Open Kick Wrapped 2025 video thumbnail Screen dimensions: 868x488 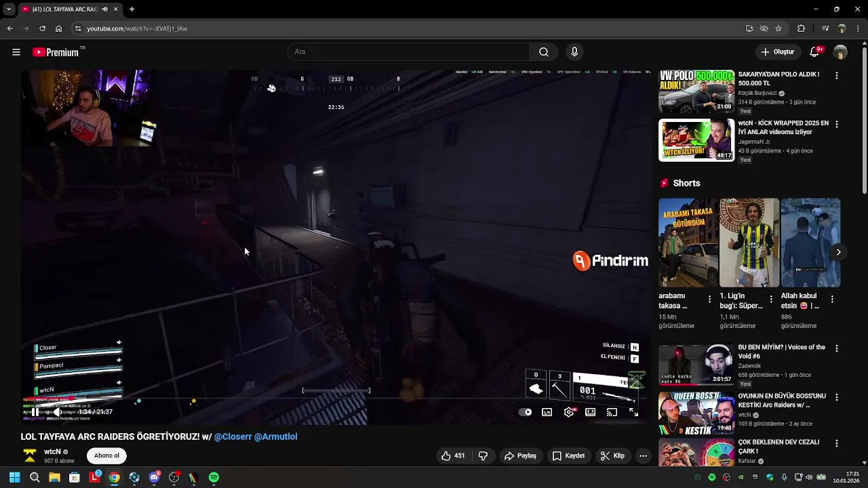click(x=696, y=140)
